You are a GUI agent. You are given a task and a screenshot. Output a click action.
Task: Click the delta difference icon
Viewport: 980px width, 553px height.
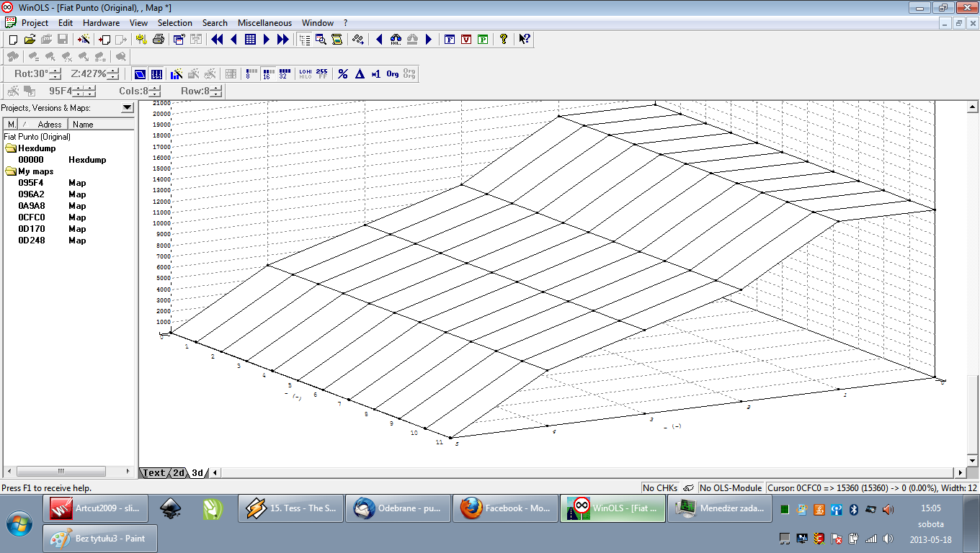pyautogui.click(x=360, y=73)
